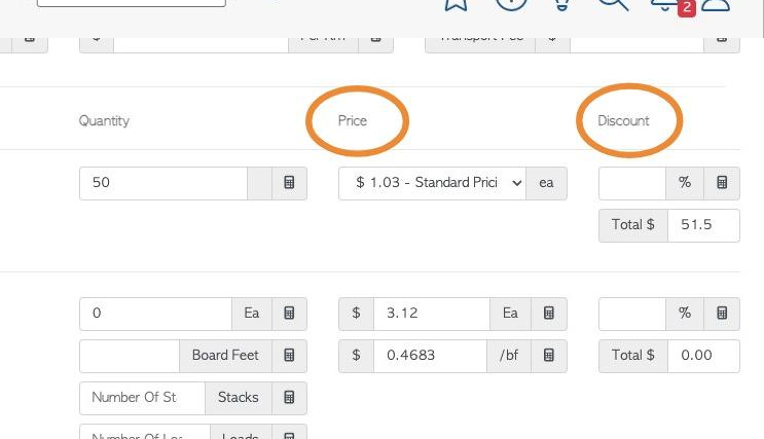The width and height of the screenshot is (764, 439).
Task: Expand the $ 1.03 Standard Pricing dropdown
Action: 432,183
